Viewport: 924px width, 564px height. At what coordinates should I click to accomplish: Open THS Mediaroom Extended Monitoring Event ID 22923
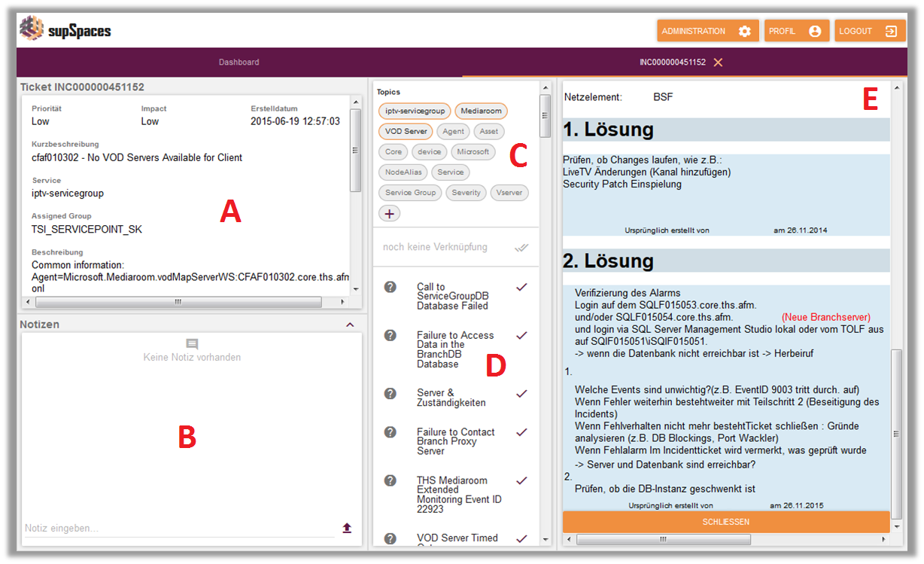(459, 495)
